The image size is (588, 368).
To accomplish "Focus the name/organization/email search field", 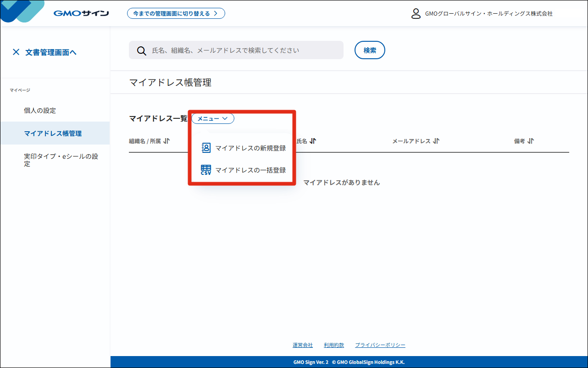I will point(236,50).
